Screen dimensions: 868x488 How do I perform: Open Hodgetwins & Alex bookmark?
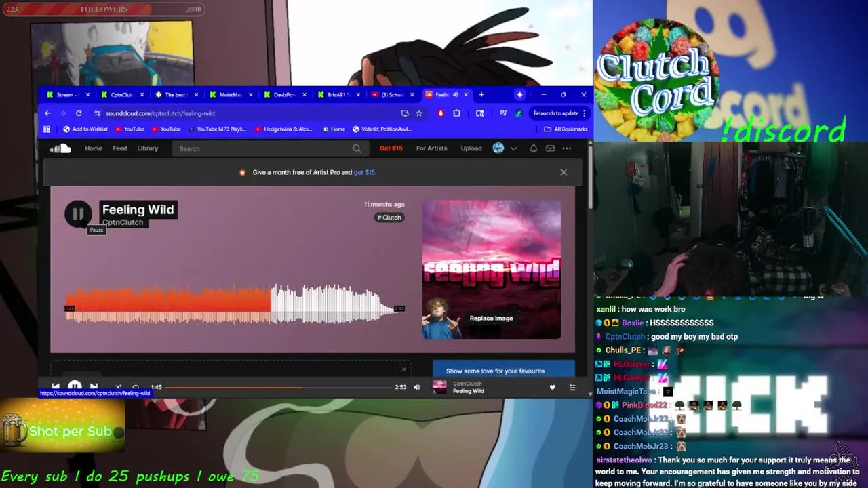(x=283, y=129)
